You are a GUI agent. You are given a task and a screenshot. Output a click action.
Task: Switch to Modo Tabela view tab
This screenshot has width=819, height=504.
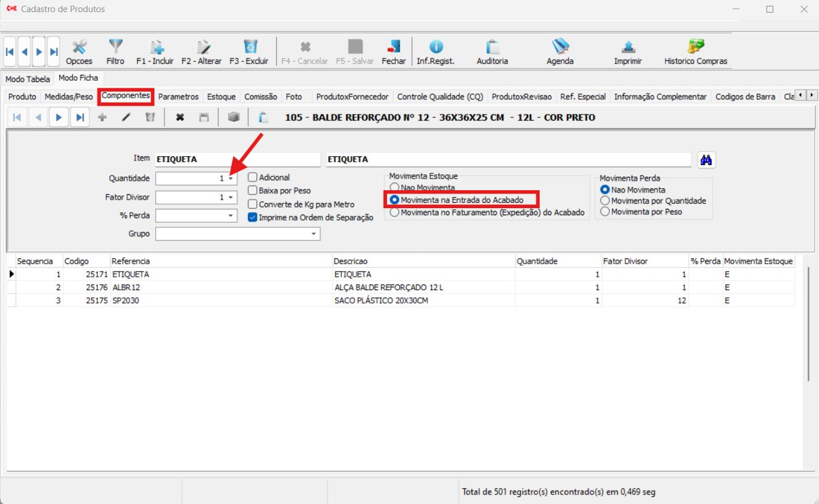click(28, 79)
